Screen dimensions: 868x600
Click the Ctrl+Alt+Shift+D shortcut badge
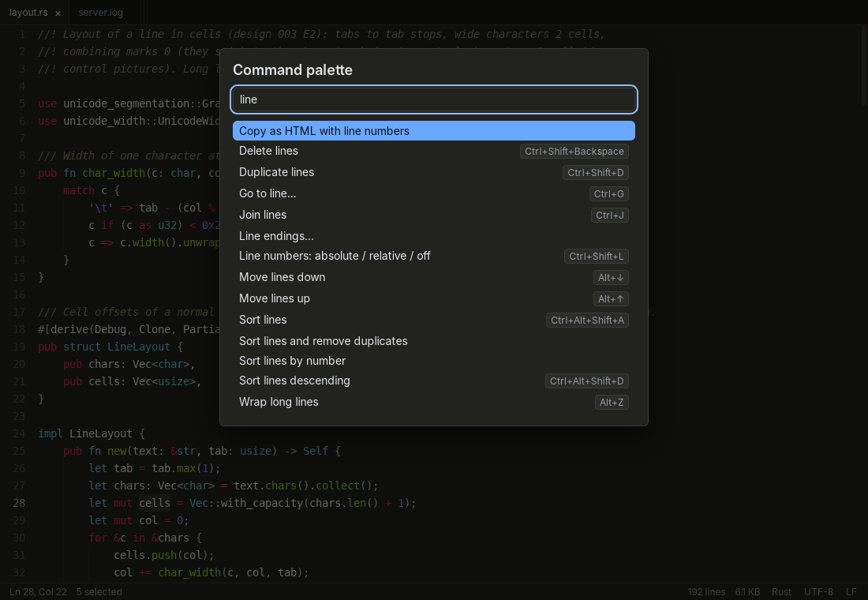point(587,381)
